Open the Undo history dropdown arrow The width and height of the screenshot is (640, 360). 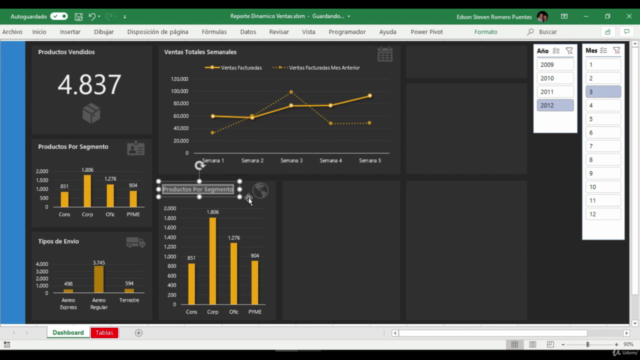pos(99,17)
